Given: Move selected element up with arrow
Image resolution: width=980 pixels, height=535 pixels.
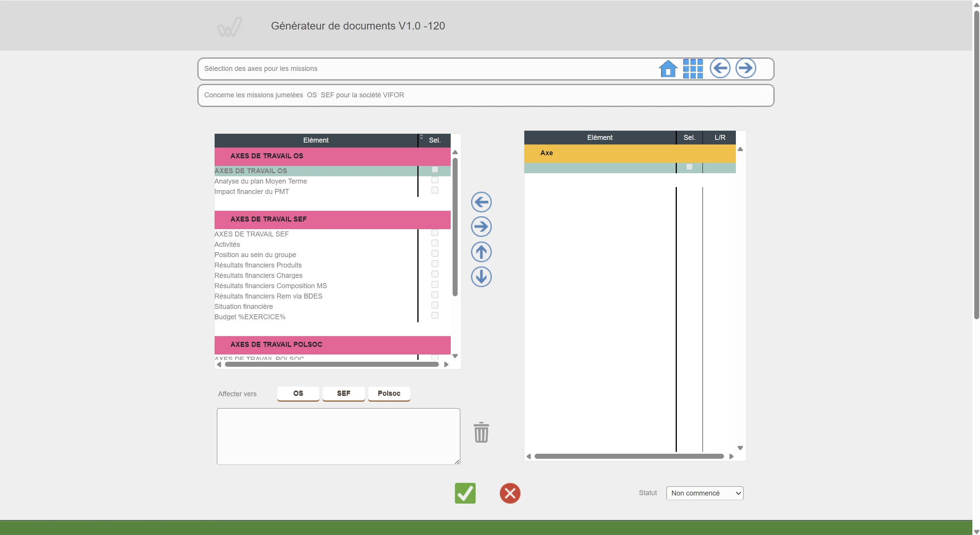Looking at the screenshot, I should coord(481,252).
